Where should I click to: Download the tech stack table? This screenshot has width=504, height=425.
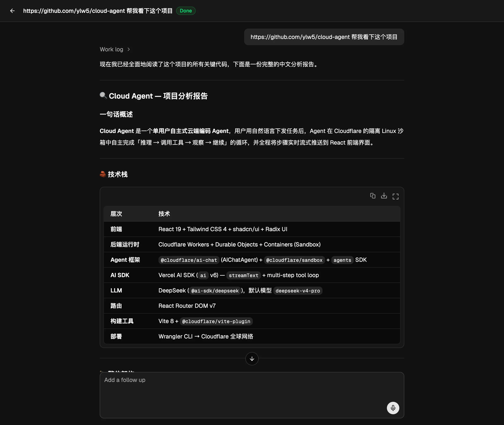click(384, 196)
